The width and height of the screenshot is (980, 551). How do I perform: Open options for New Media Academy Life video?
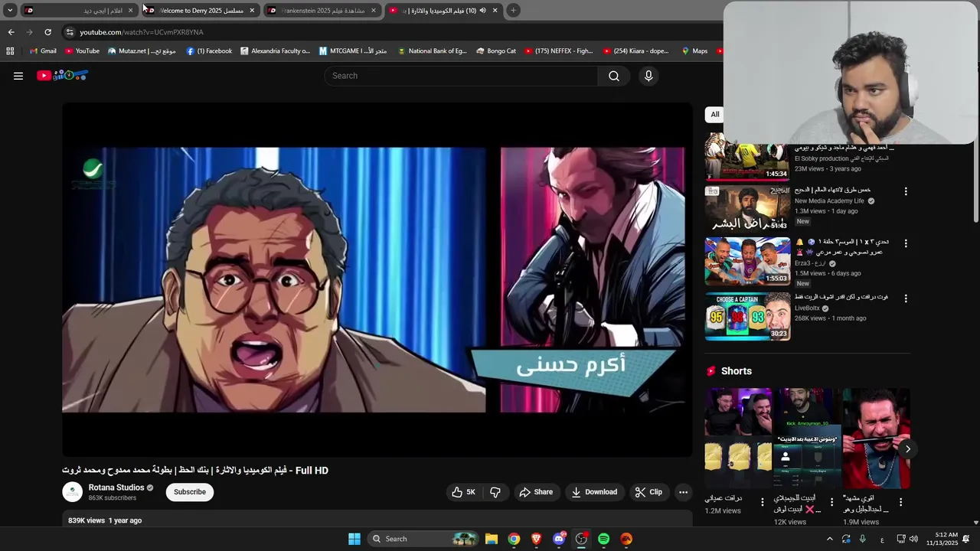click(906, 191)
